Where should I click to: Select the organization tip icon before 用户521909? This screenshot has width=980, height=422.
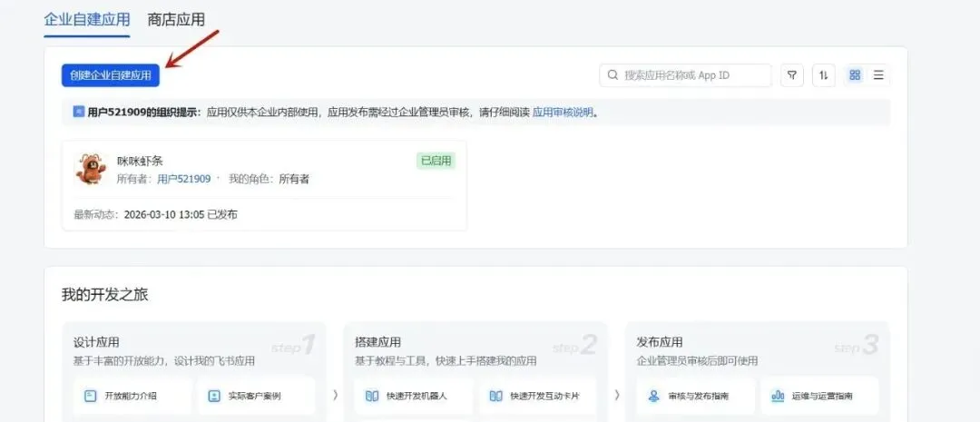point(79,112)
